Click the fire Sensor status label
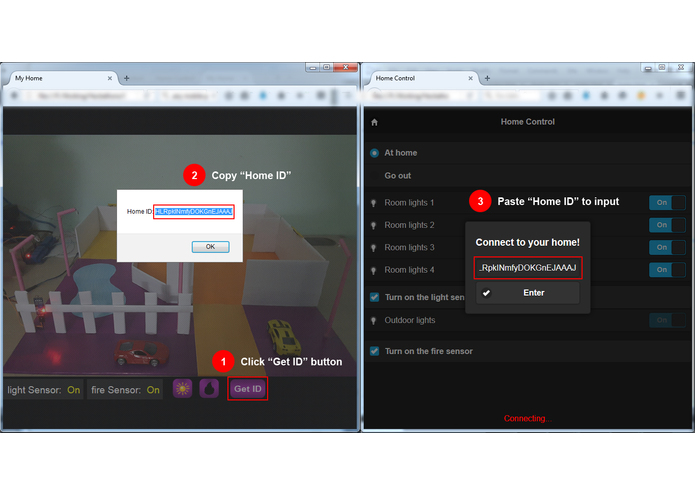This screenshot has width=695, height=494. [125, 390]
